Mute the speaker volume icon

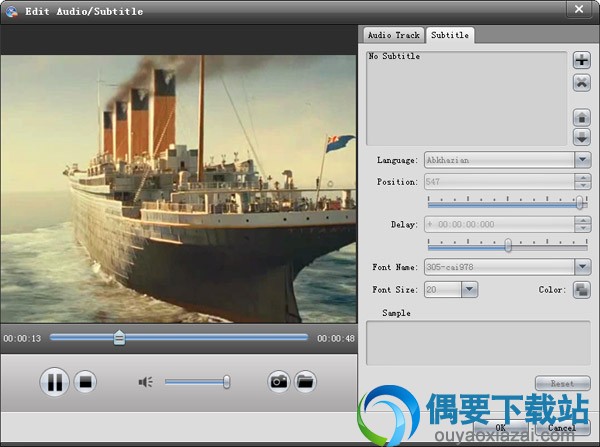(x=146, y=382)
